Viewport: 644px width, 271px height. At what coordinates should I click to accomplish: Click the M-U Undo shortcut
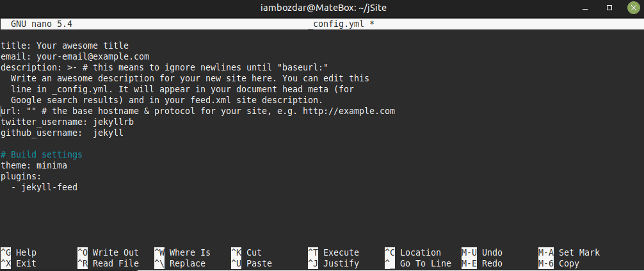[x=482, y=252]
